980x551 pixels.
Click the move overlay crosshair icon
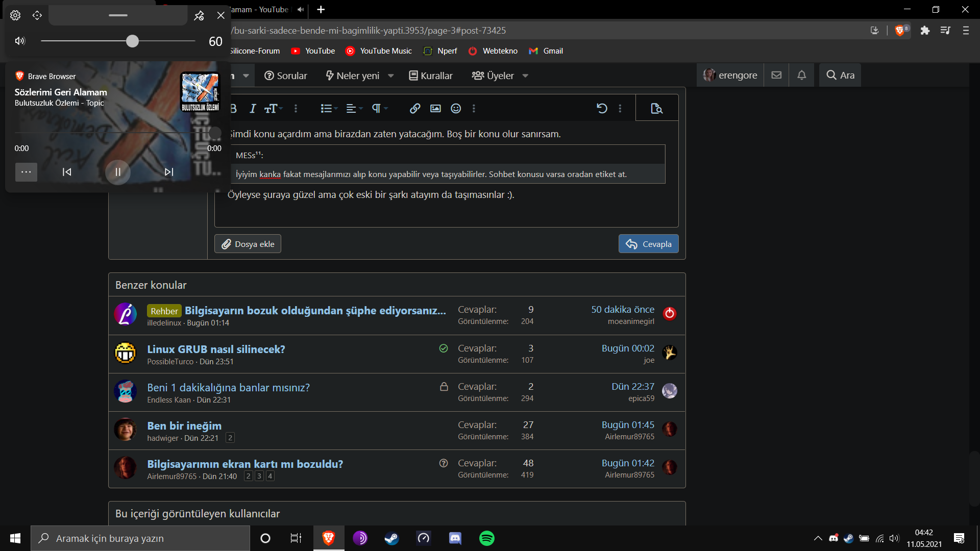click(x=37, y=15)
